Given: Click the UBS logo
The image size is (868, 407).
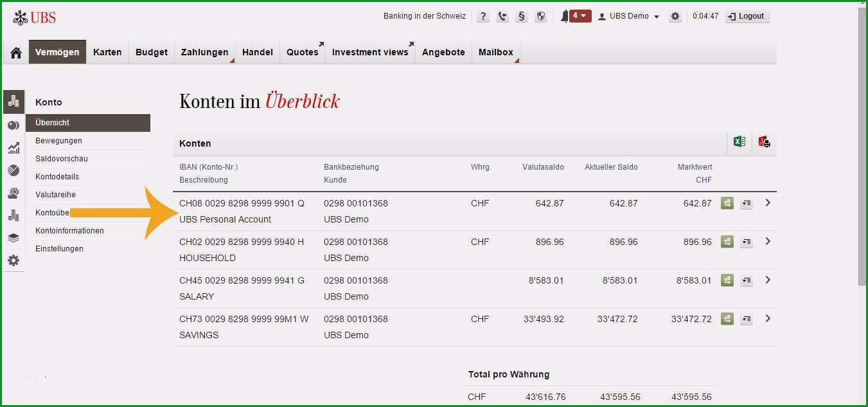Looking at the screenshot, I should [35, 17].
